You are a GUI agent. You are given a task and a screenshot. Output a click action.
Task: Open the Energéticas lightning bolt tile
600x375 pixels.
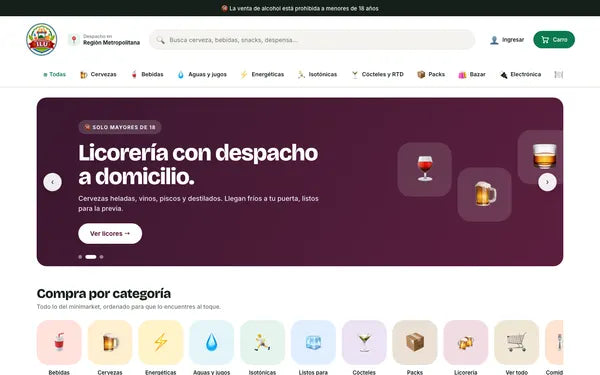pyautogui.click(x=161, y=342)
